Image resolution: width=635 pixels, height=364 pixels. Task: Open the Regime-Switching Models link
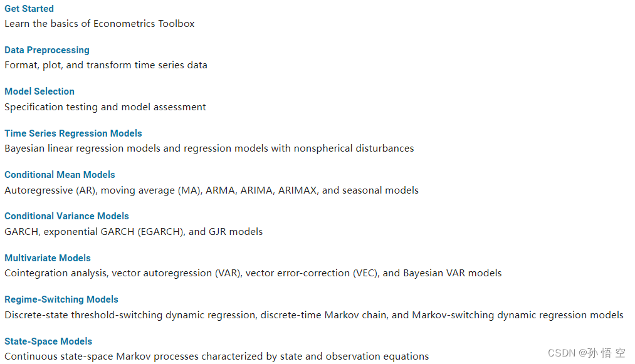[61, 299]
